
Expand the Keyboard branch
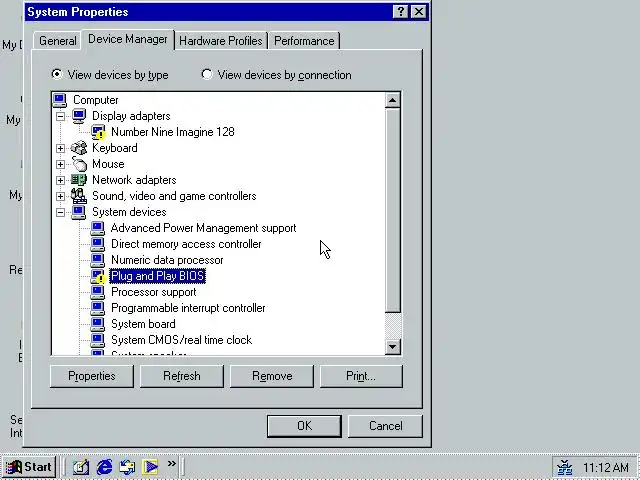60,148
